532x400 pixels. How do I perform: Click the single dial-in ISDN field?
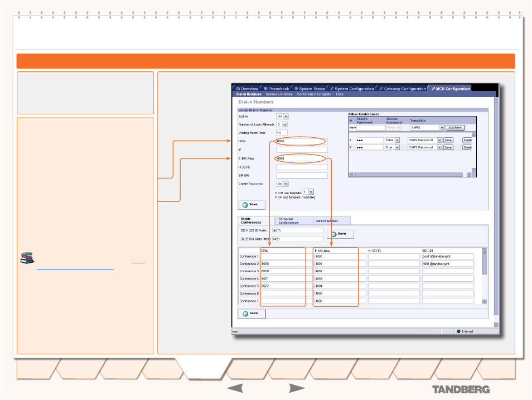point(302,141)
